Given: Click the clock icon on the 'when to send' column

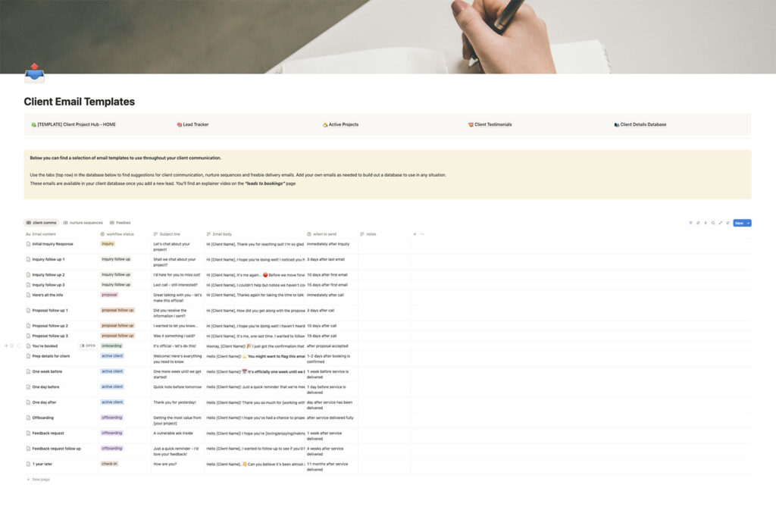Looking at the screenshot, I should point(308,233).
